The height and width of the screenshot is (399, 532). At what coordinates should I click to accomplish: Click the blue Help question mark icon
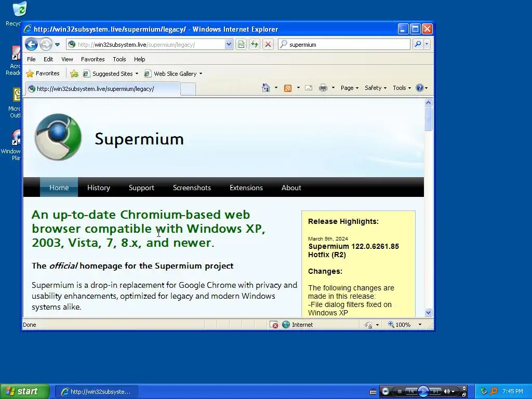(x=420, y=88)
